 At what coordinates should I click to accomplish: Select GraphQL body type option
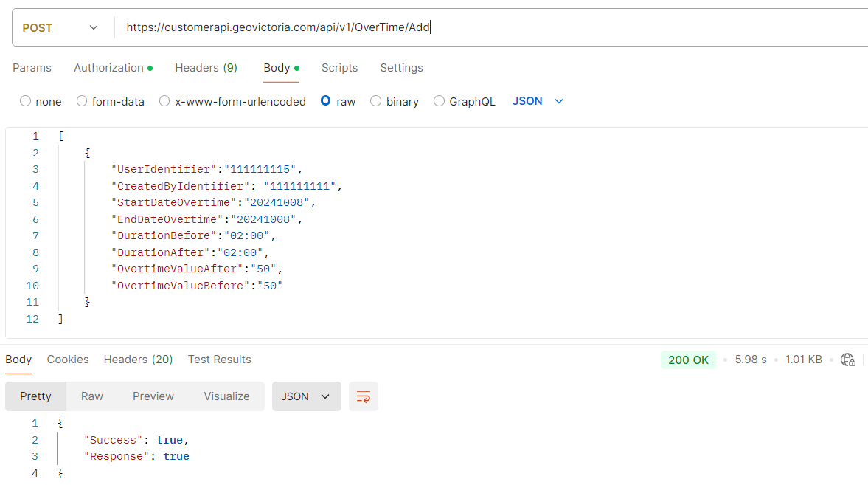click(x=440, y=101)
